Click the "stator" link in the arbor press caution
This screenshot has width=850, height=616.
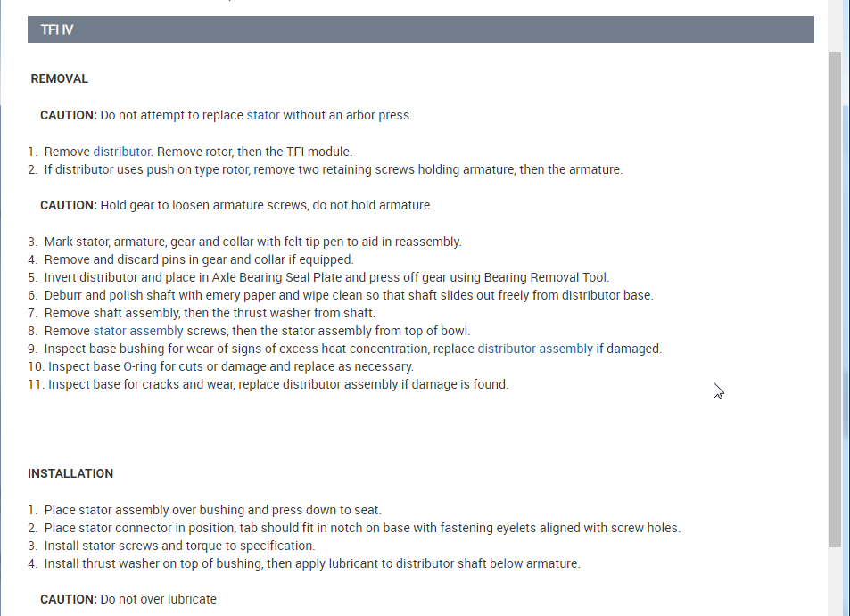pyautogui.click(x=263, y=115)
